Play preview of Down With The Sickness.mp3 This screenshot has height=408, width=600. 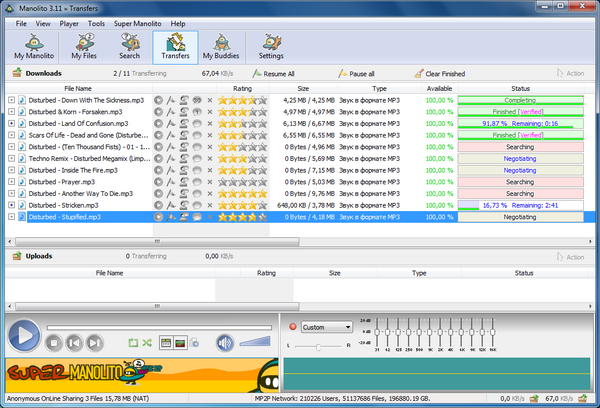click(158, 100)
